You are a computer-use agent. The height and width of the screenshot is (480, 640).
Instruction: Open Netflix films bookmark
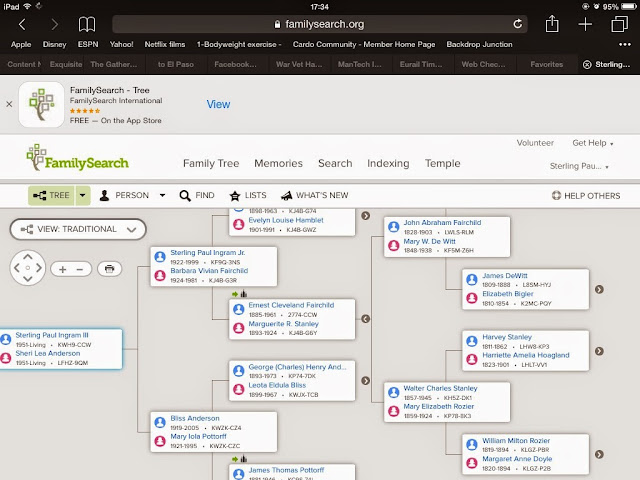(x=164, y=44)
